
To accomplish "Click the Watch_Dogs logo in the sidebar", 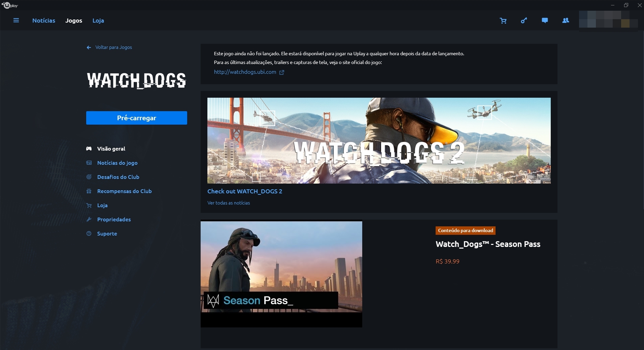I will (136, 81).
